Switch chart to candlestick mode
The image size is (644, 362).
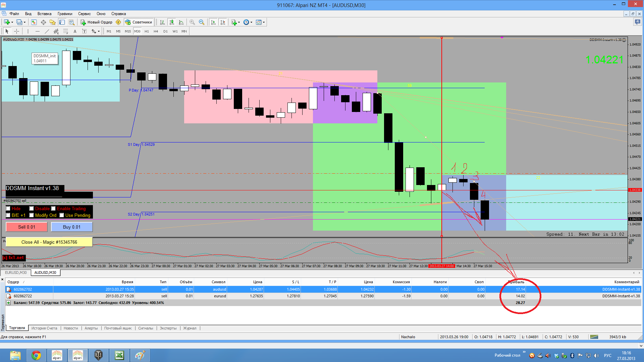coord(172,22)
